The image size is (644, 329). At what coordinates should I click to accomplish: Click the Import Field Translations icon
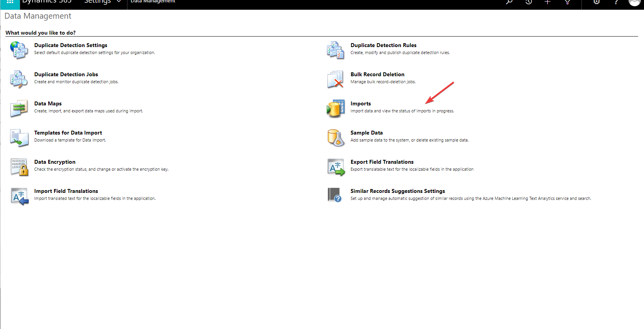pyautogui.click(x=19, y=196)
